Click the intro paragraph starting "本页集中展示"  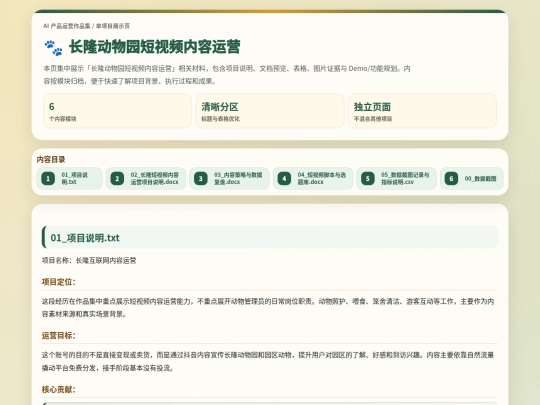tap(227, 75)
